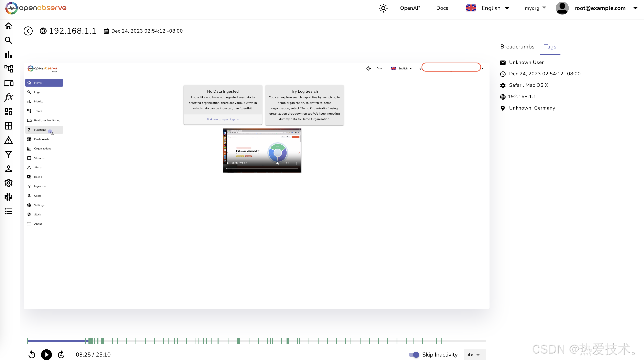Open Functions fx icon in sidebar

(x=9, y=97)
